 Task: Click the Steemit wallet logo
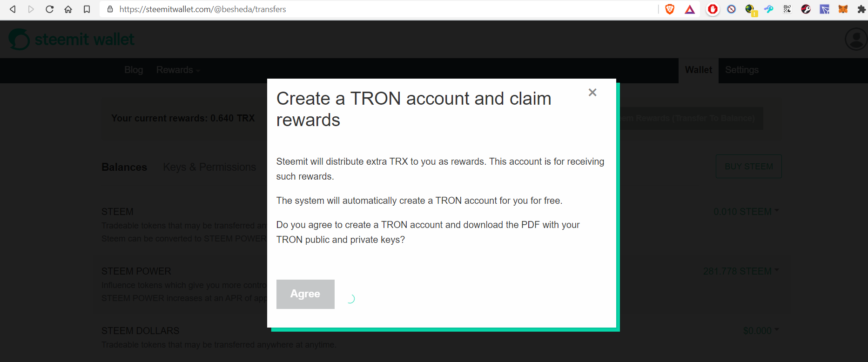(72, 39)
